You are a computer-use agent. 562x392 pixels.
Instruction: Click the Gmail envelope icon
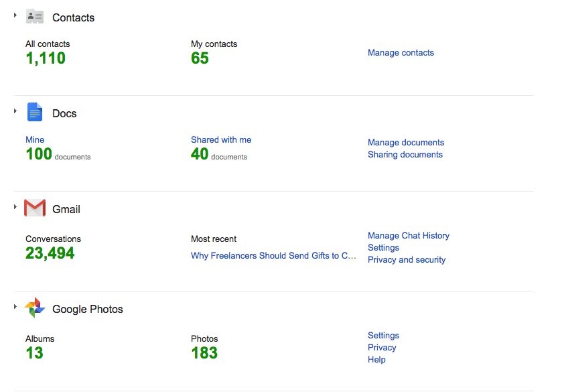35,208
